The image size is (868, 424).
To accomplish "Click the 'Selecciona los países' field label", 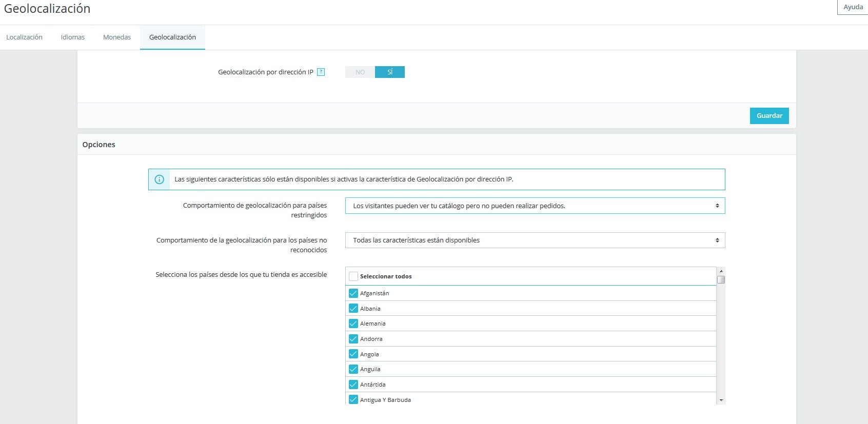I will click(241, 275).
